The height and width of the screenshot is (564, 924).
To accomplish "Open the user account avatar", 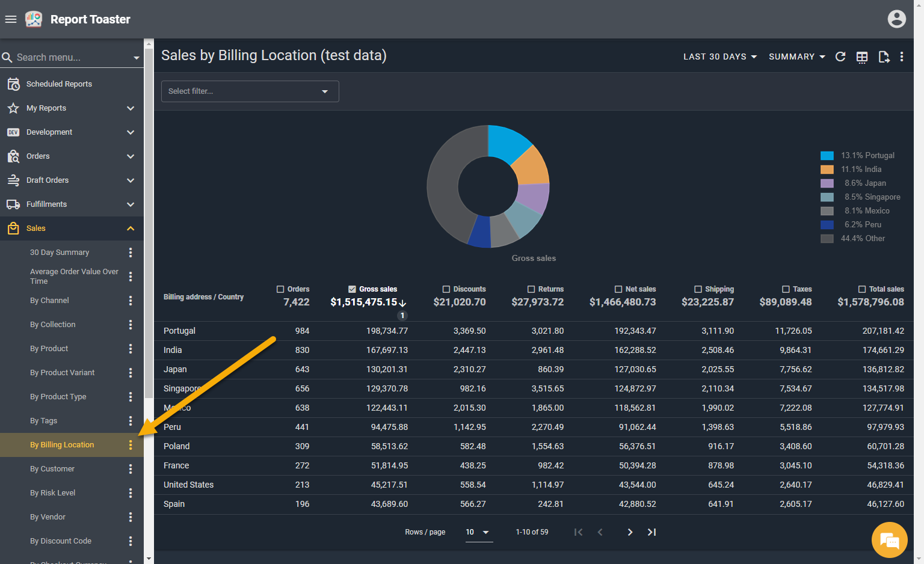I will pyautogui.click(x=896, y=19).
